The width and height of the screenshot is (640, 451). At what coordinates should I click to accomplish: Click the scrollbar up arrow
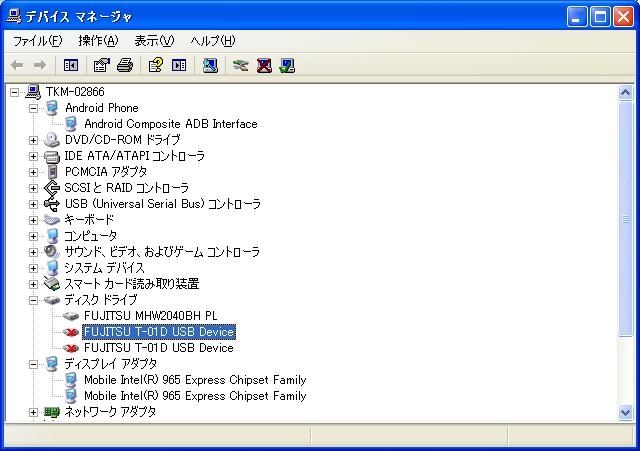[x=625, y=93]
